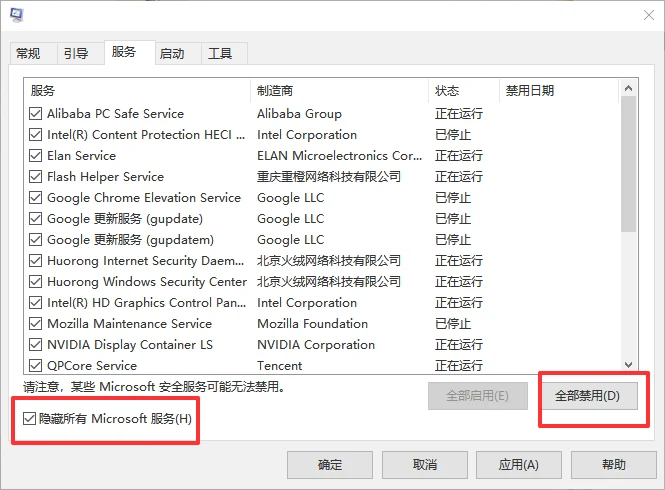
Task: Click the scrollbar up arrow
Action: 629,88
